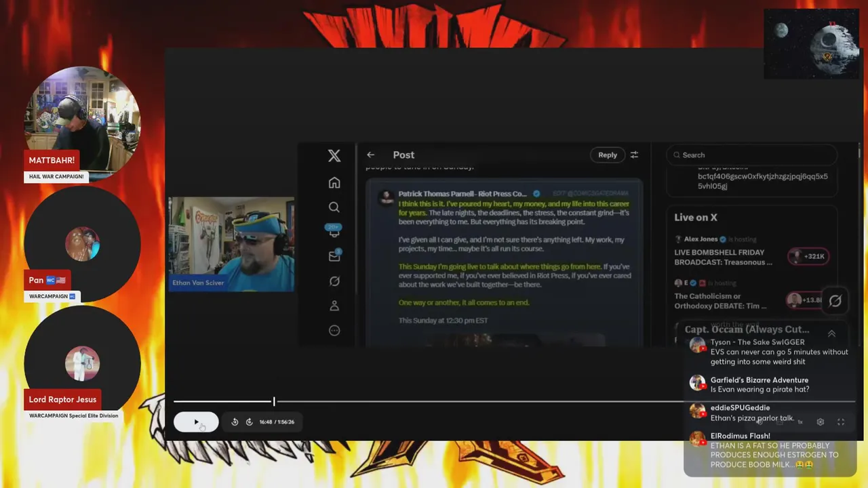The height and width of the screenshot is (488, 868).
Task: Click eddieSPUGeddie chat name
Action: point(740,408)
